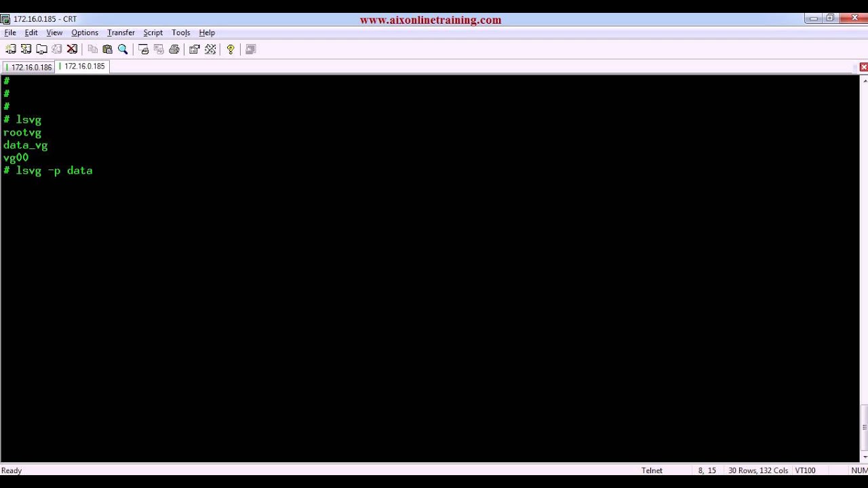Click the 'data_vg' output line
868x488 pixels.
(25, 146)
